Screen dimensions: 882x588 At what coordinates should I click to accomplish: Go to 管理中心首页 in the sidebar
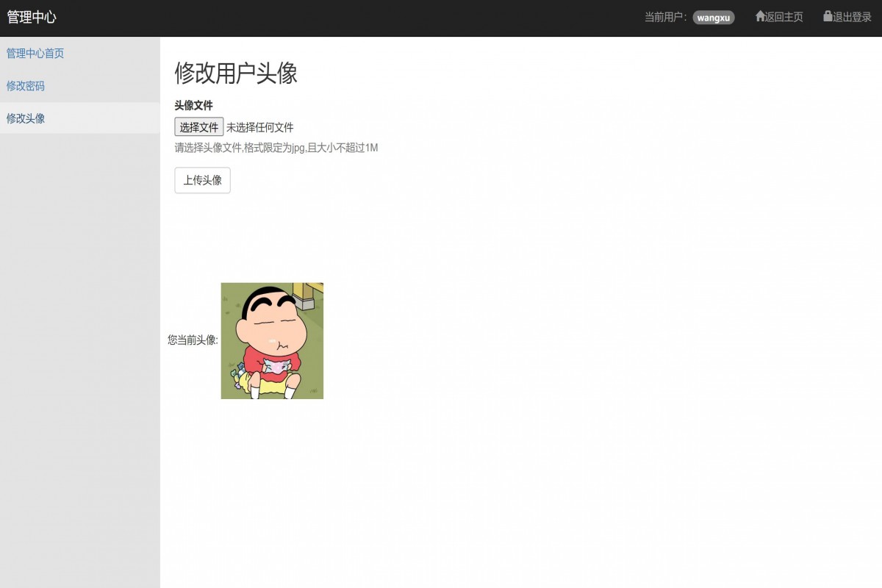(35, 54)
